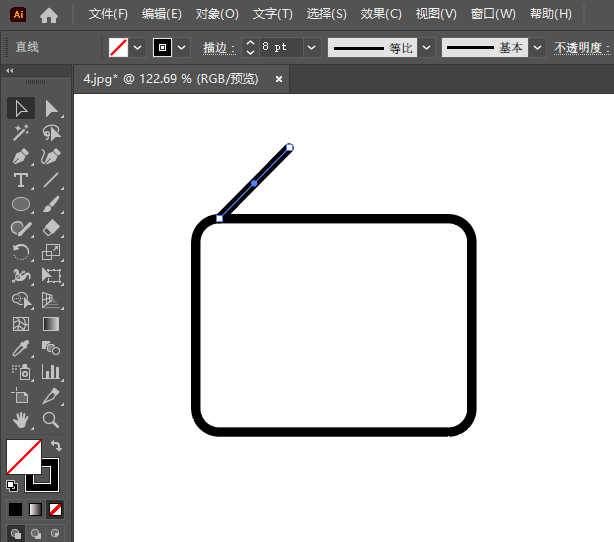Choose the Zoom magnifier tool

51,420
